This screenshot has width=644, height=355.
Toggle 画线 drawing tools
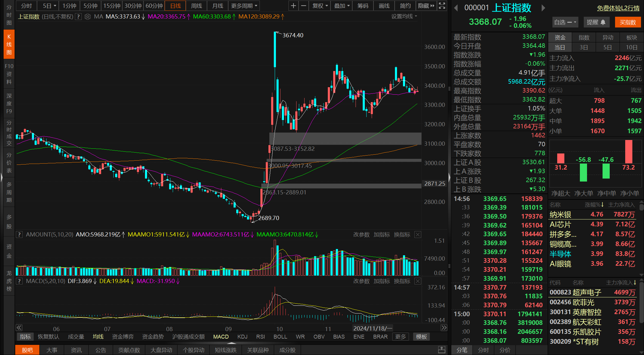[x=384, y=6]
